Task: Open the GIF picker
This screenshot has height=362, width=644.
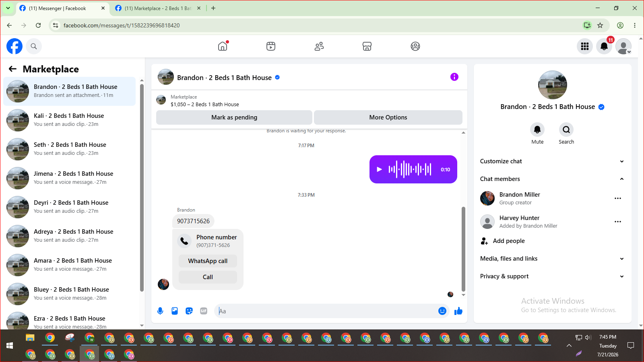Action: click(x=204, y=311)
